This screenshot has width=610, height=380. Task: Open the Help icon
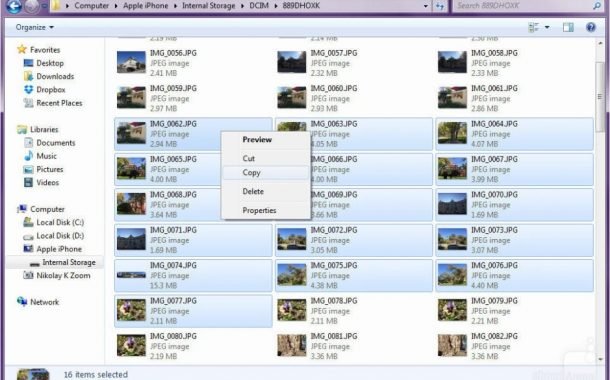coord(591,27)
